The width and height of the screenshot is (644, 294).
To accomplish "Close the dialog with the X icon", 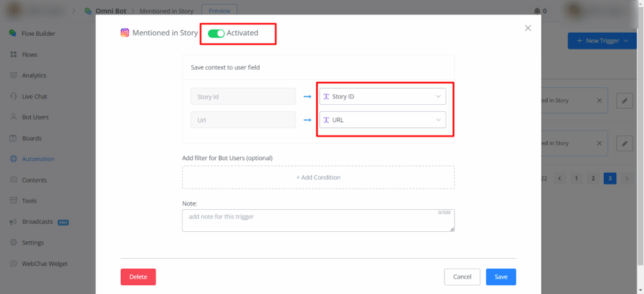I will point(528,28).
